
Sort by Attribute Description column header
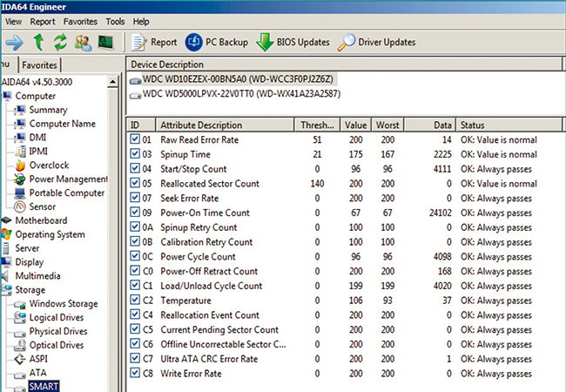(x=225, y=125)
